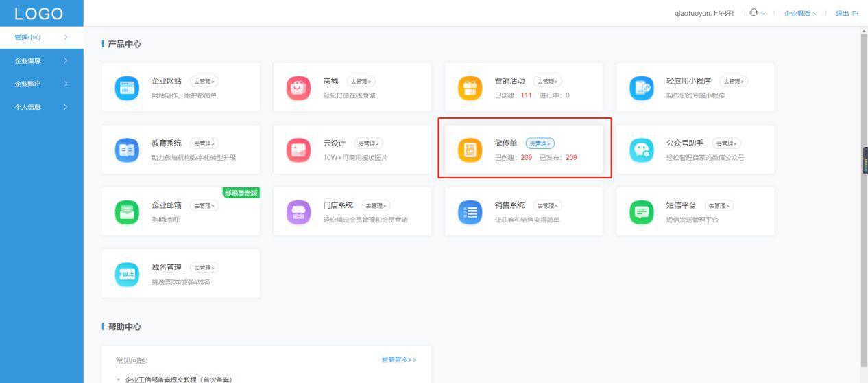Click the 企业邮箱 green mail icon
Image resolution: width=868 pixels, height=383 pixels.
(x=125, y=212)
